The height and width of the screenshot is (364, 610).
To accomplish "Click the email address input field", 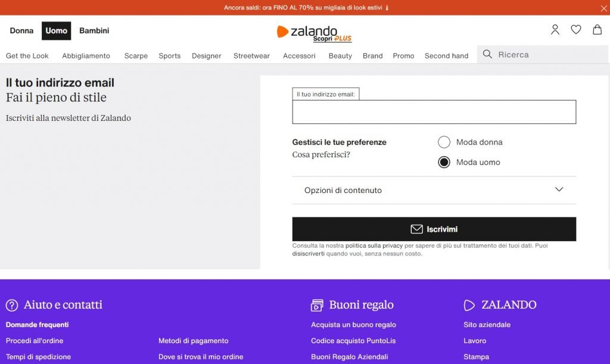I will [x=434, y=112].
